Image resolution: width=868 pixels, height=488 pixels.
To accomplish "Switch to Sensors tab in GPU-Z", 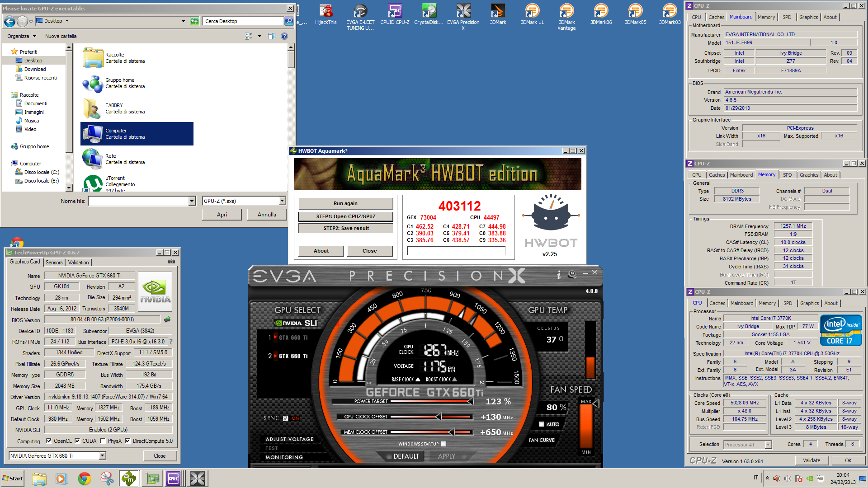I will [x=54, y=263].
